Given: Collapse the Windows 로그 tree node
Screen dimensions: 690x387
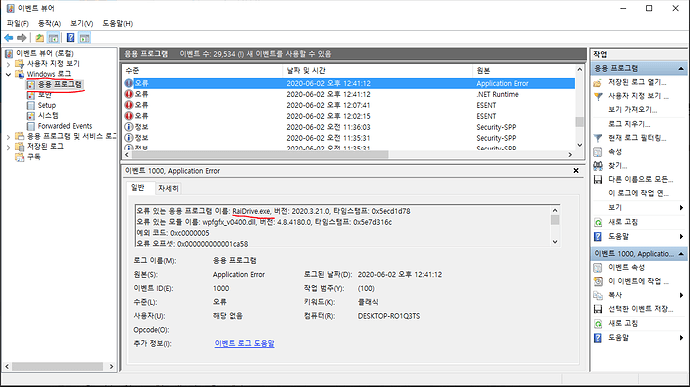Looking at the screenshot, I should click(x=8, y=74).
